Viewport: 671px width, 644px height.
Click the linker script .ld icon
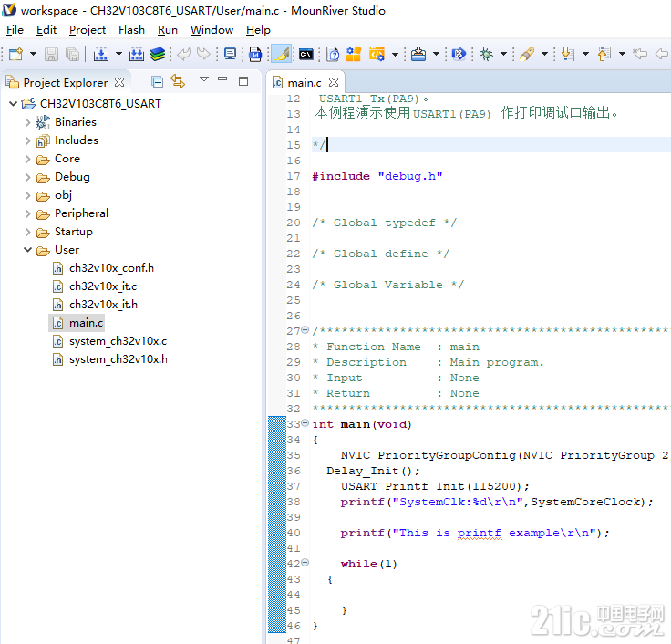click(255, 54)
